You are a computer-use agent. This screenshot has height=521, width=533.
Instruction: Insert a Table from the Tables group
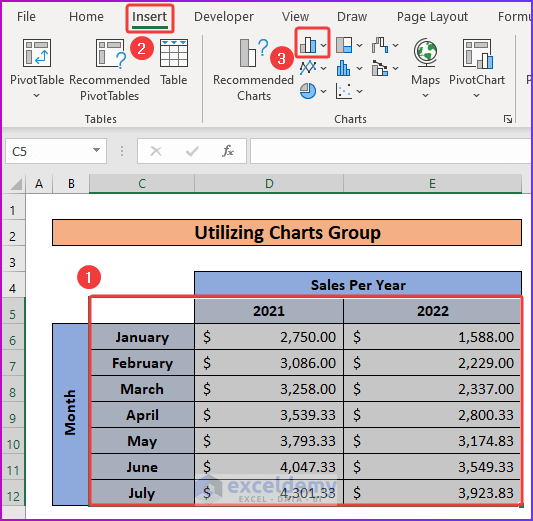174,62
